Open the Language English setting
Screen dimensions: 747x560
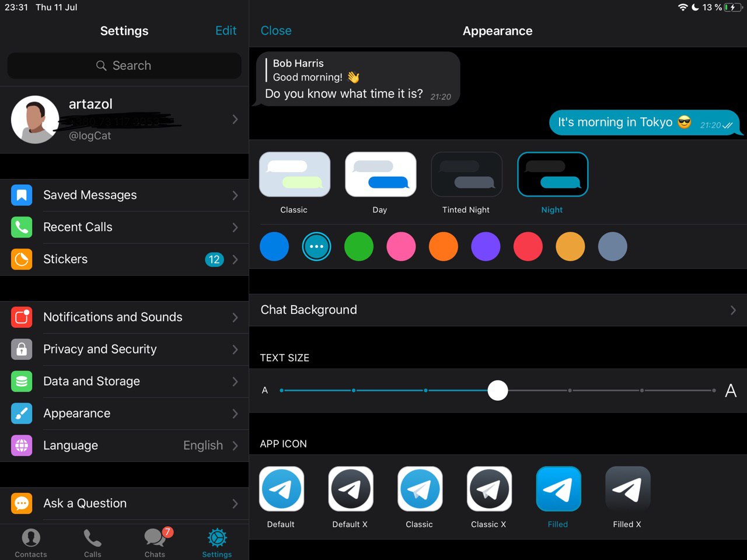124,445
